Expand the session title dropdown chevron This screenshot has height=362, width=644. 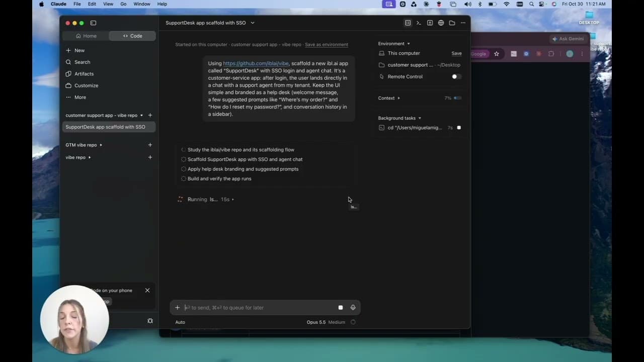(253, 23)
